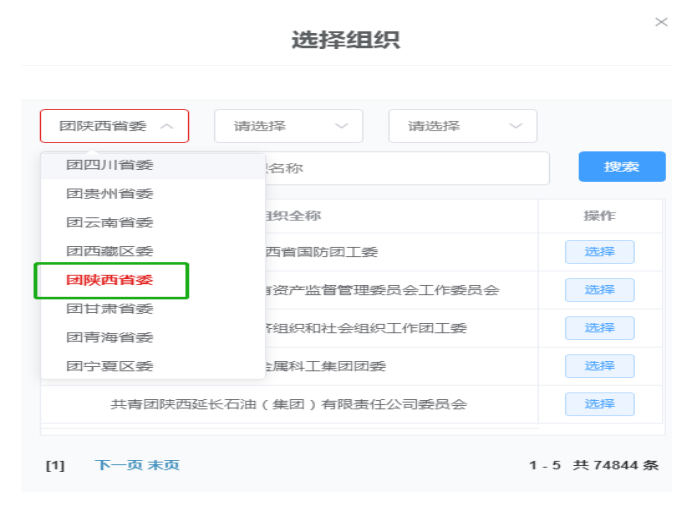Image resolution: width=692 pixels, height=515 pixels.
Task: Choose 团西藏区委 option in the list
Action: click(x=153, y=251)
